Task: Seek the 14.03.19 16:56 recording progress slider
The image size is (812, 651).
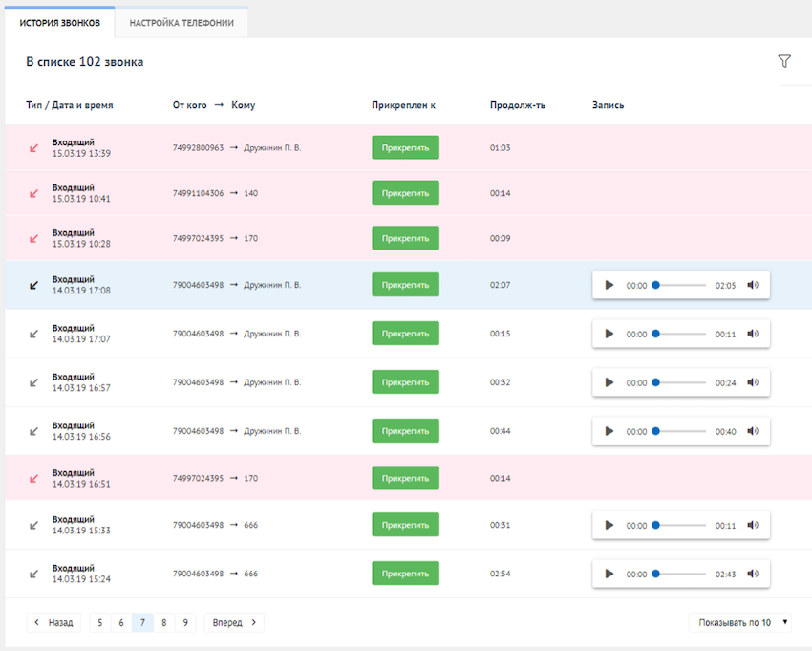Action: (680, 431)
